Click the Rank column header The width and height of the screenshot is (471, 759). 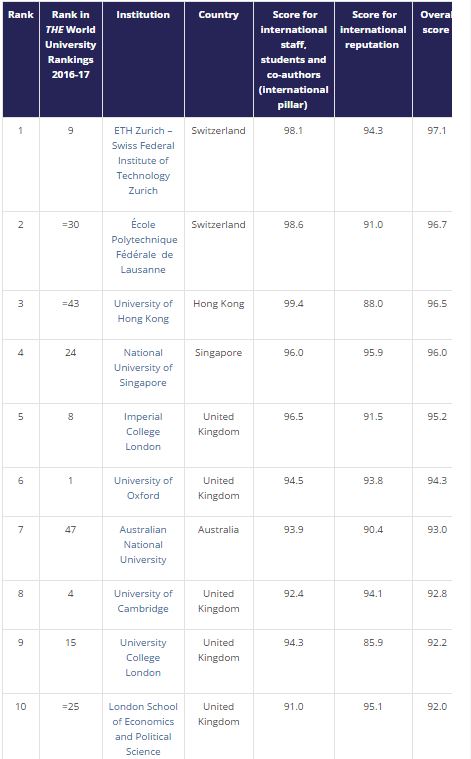[x=21, y=15]
